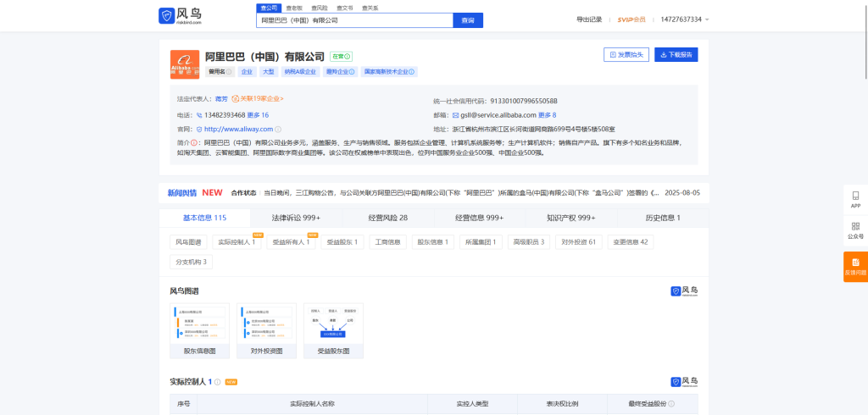Click the 统一社会信用代码 91330100799655058B
This screenshot has height=415, width=868.
tap(524, 102)
